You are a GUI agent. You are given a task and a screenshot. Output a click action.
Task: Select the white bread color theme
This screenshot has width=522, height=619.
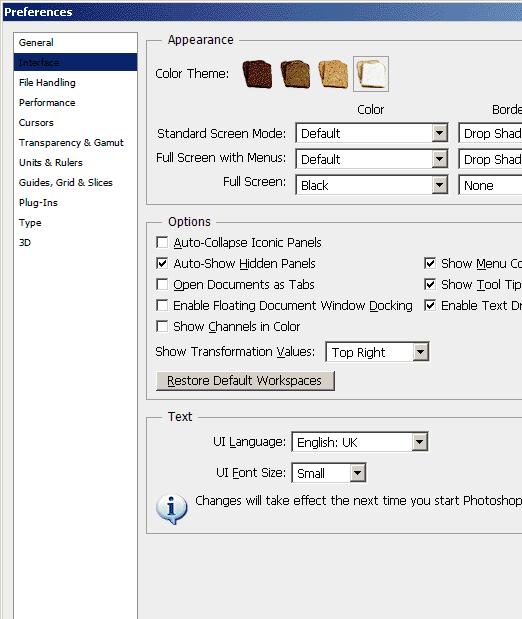371,74
